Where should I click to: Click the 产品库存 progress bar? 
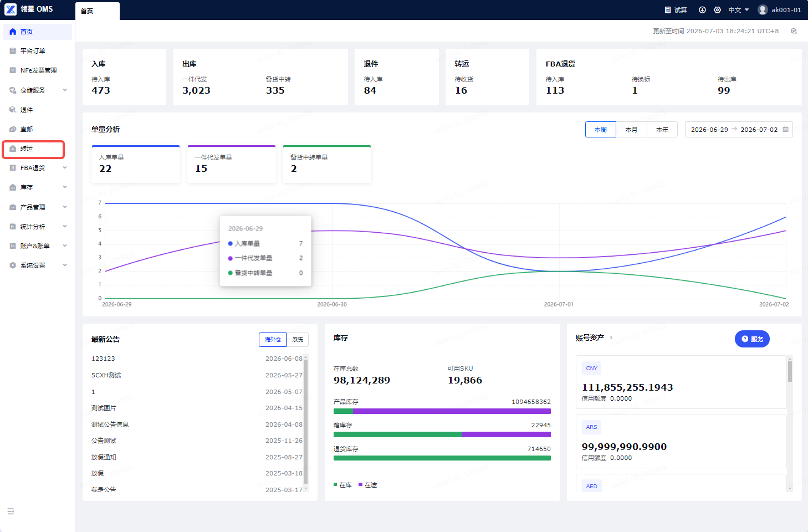442,412
